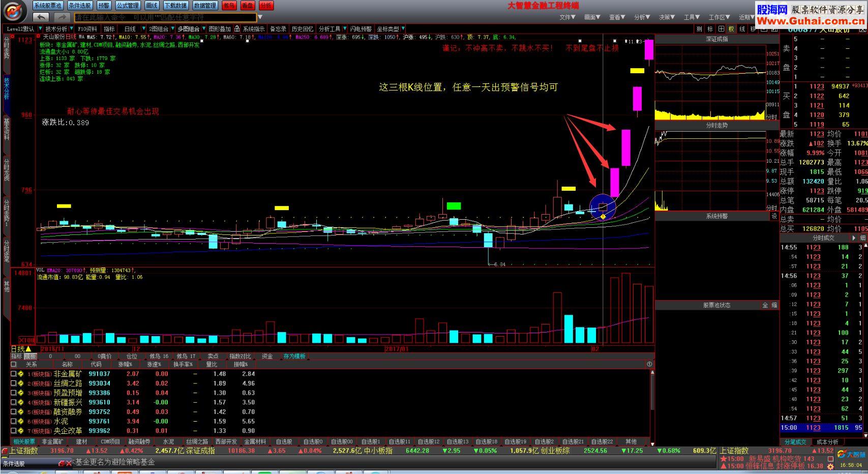The width and height of the screenshot is (868, 474).
Task: Click the 存为模板 link
Action: click(294, 356)
